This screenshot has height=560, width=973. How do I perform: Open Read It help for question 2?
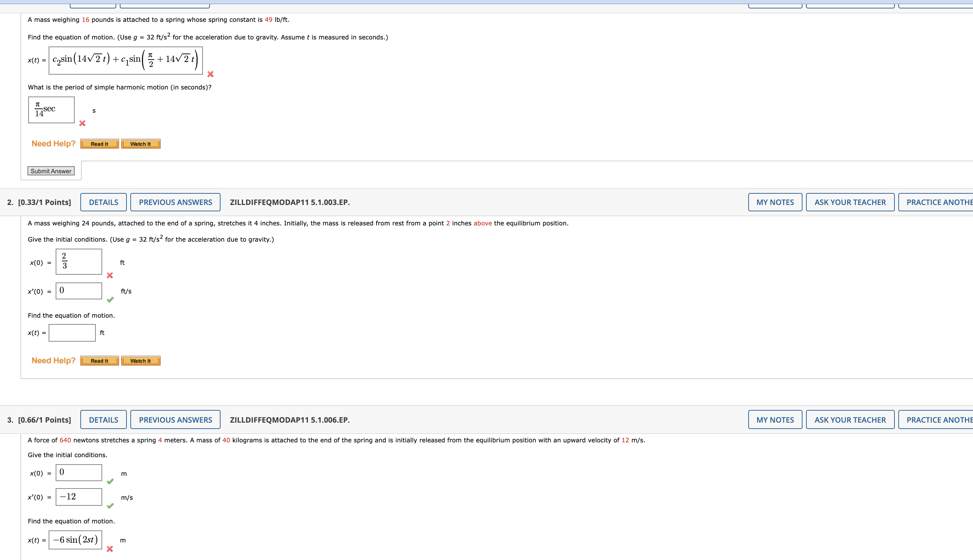pyautogui.click(x=99, y=361)
